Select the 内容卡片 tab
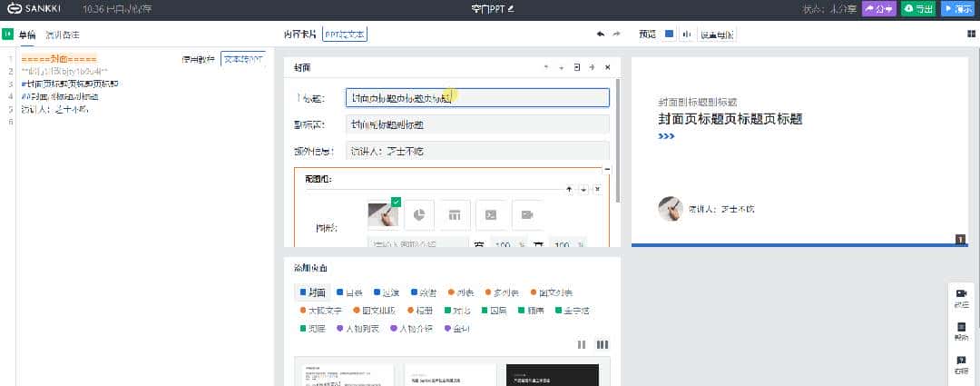The image size is (980, 386). pyautogui.click(x=299, y=35)
